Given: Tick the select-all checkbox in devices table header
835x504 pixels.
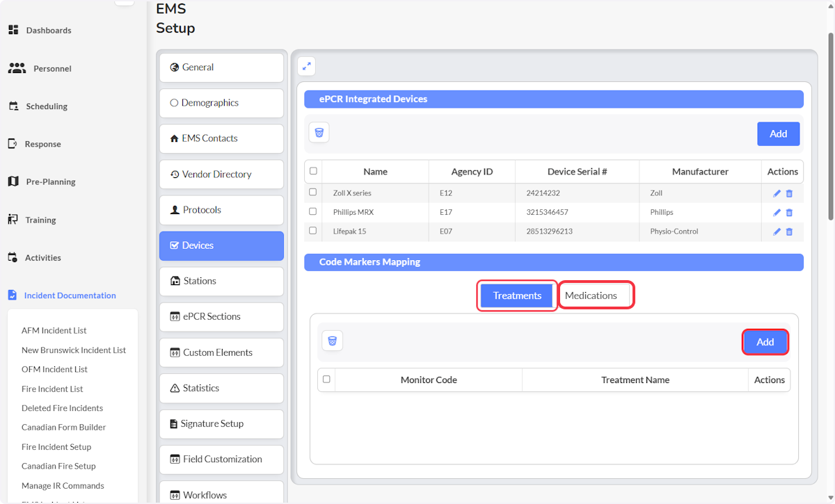Looking at the screenshot, I should tap(313, 171).
